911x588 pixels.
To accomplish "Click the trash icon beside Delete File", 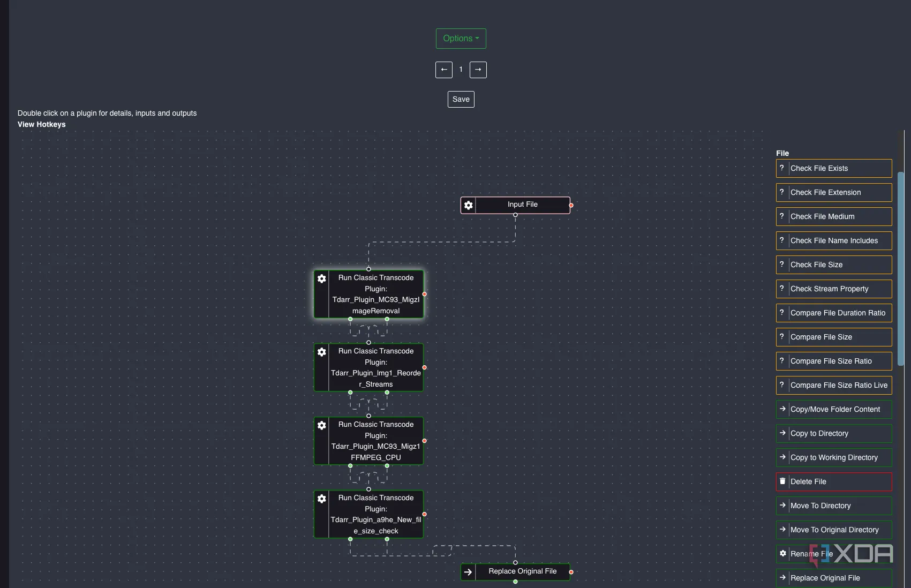I will 782,481.
